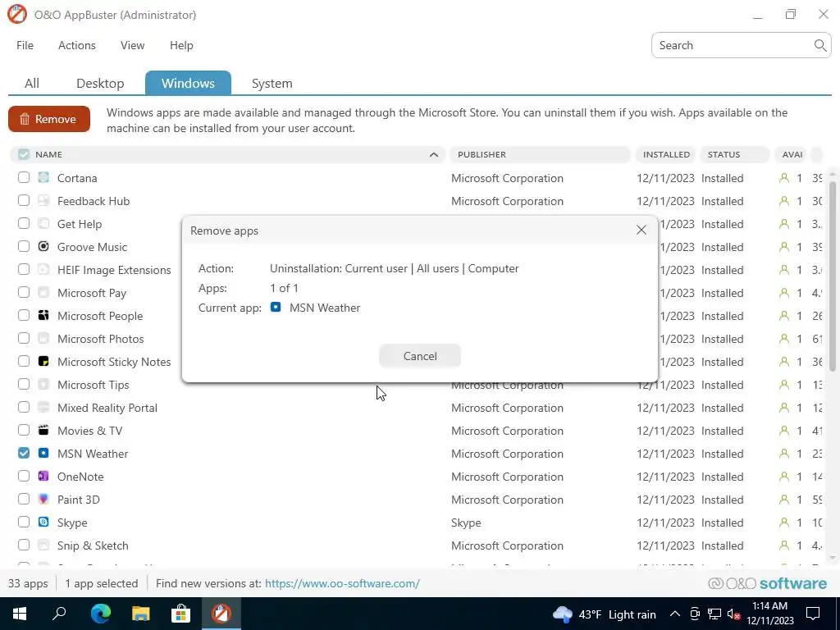Click the magnifier icon in Search box

tap(819, 45)
